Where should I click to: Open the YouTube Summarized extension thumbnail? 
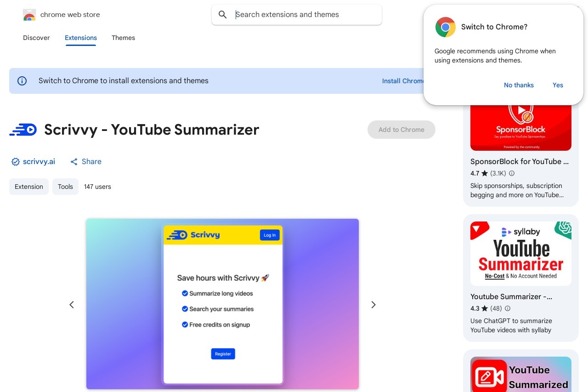click(x=521, y=374)
